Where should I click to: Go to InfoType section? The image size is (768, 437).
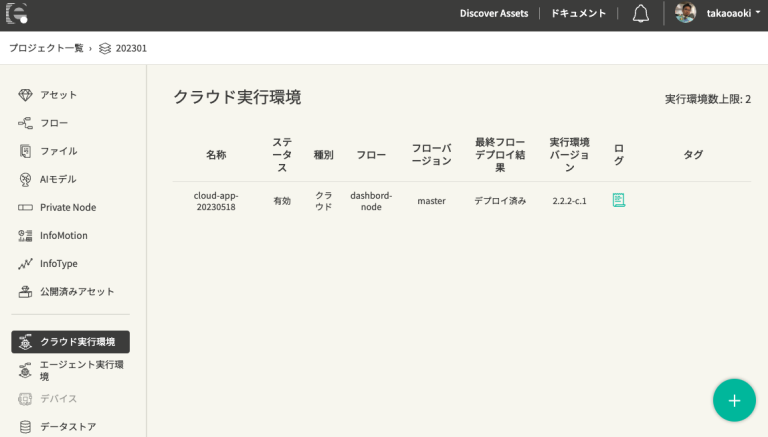click(58, 263)
